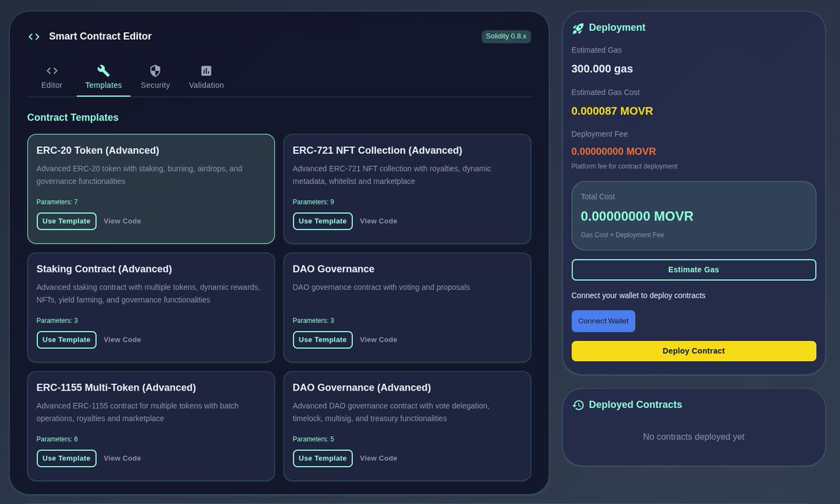Image resolution: width=840 pixels, height=504 pixels.
Task: Click 'Platform fee for contract deployment' text
Action: click(624, 167)
